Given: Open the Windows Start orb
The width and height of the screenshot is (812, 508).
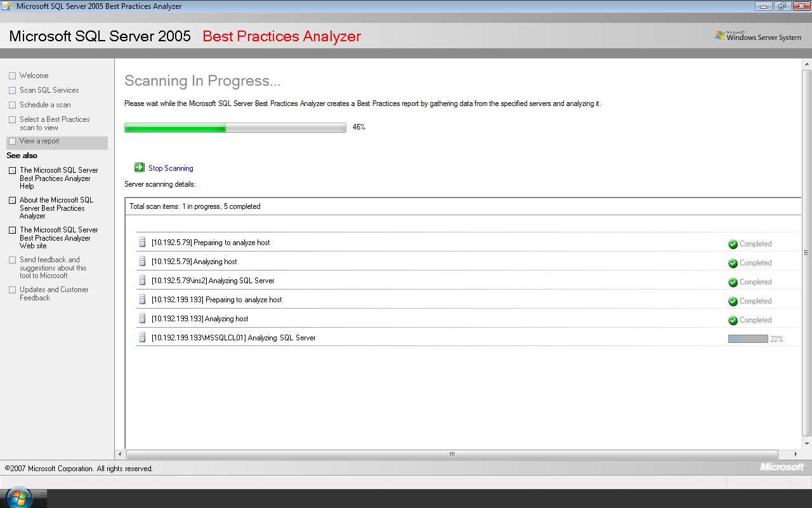Looking at the screenshot, I should pos(18,498).
